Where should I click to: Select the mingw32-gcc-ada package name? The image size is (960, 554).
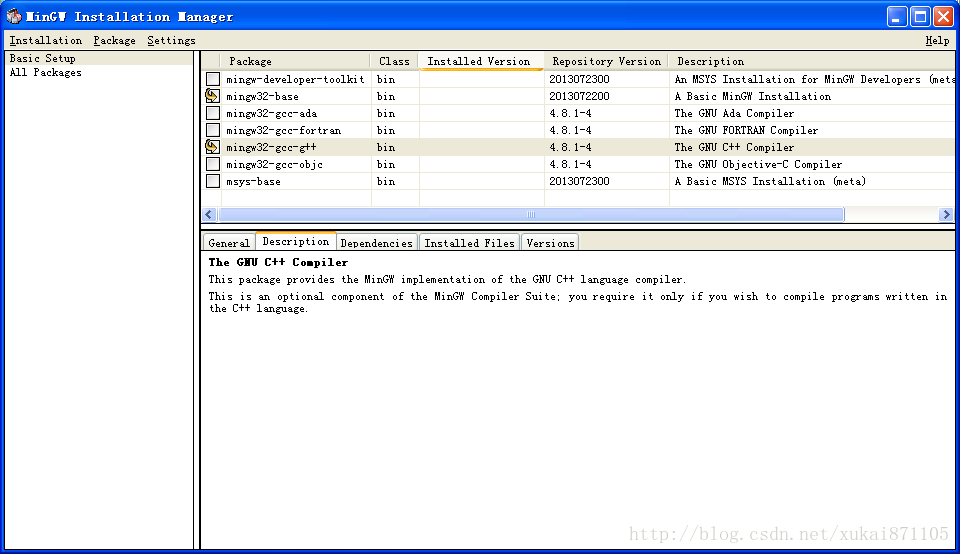[272, 113]
